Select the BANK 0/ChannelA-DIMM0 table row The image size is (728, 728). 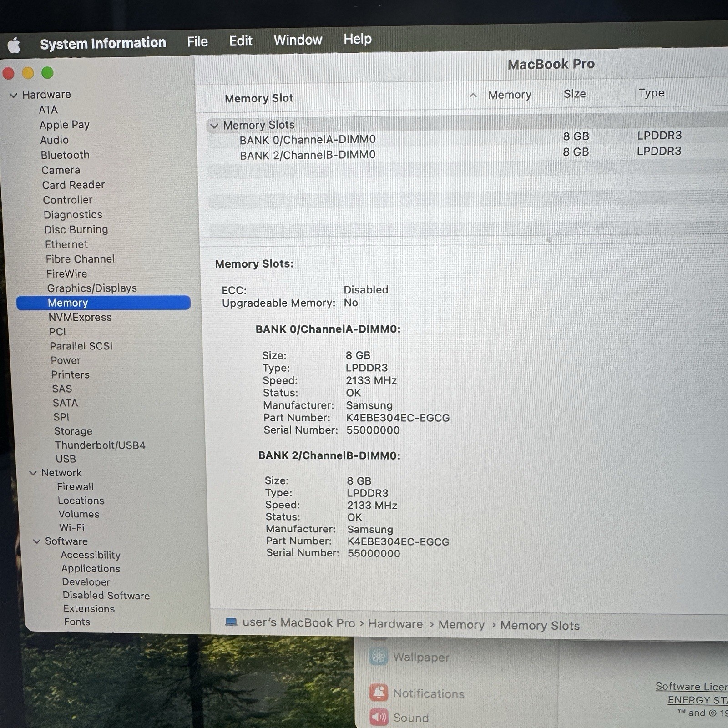pos(466,138)
